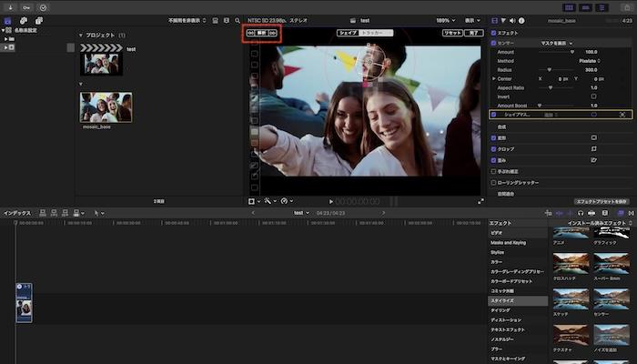Click the keyword key icon in toolbar
The height and width of the screenshot is (364, 637).
coord(26,6)
